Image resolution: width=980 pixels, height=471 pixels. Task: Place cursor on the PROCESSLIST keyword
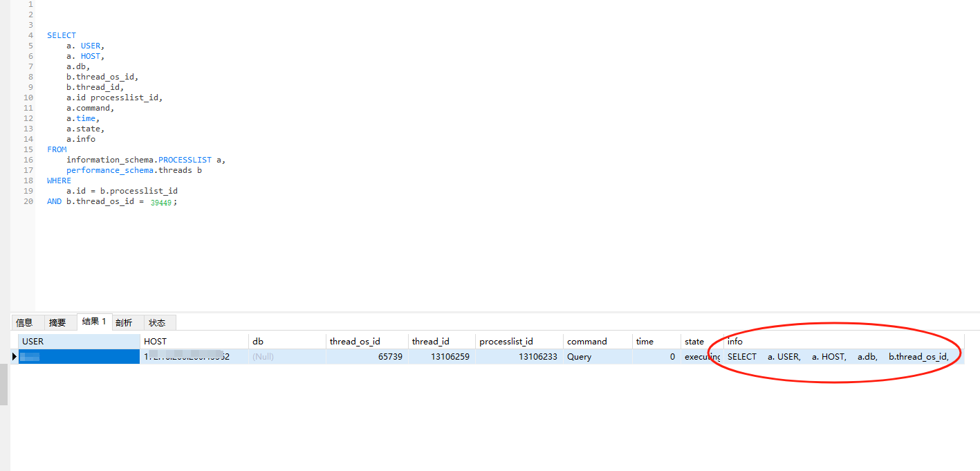(185, 160)
